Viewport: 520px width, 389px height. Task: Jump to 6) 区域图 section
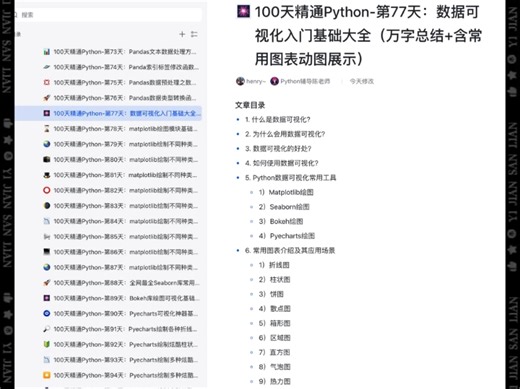point(274,338)
